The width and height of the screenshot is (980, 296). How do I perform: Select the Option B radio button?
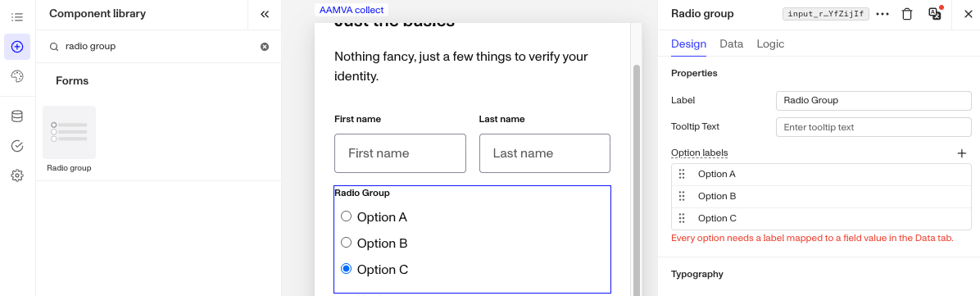point(346,243)
